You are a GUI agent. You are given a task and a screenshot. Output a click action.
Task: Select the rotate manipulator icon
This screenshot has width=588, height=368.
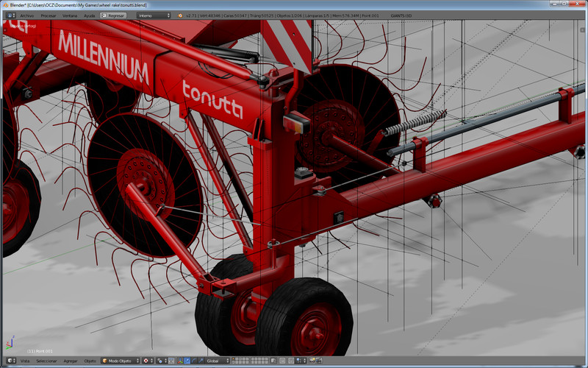194,361
